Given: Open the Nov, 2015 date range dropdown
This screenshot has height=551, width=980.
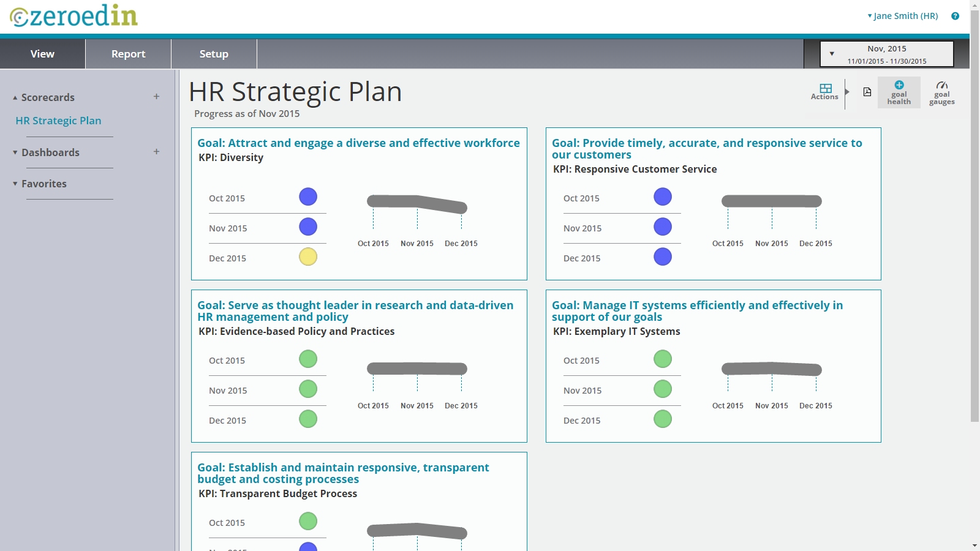Looking at the screenshot, I should pyautogui.click(x=886, y=54).
